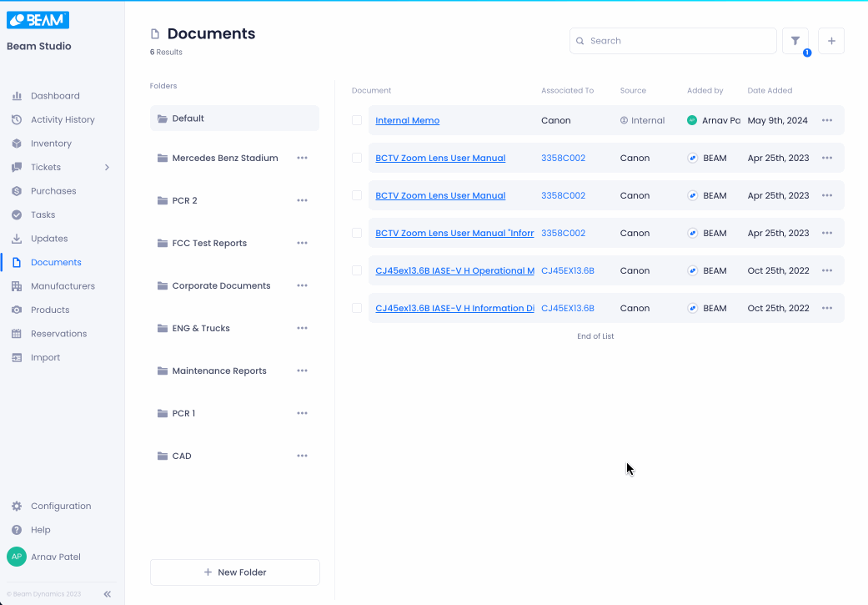Screen dimensions: 868x605
Task: Open BCTV Zoom Lens User Manual "Inforr link
Action: click(x=455, y=234)
